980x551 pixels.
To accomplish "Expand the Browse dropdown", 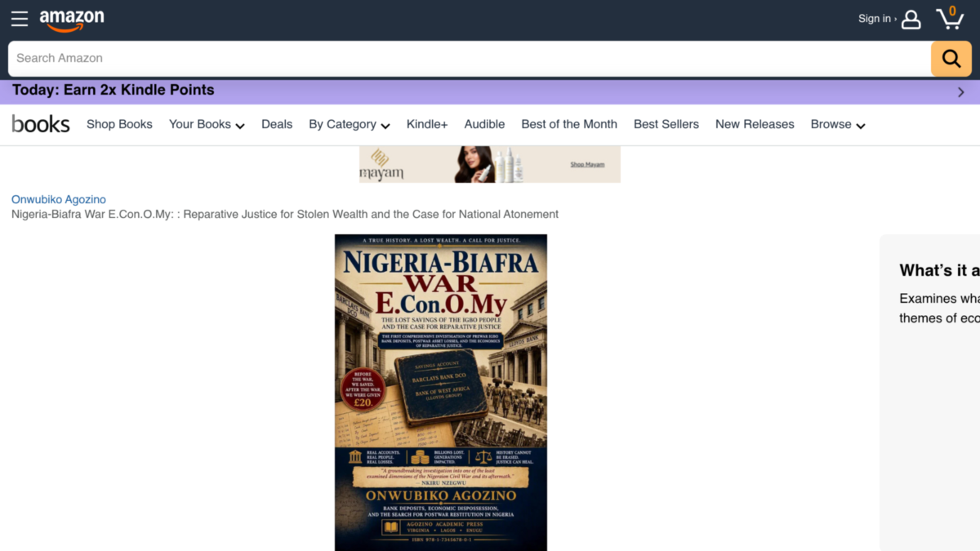I will point(838,124).
